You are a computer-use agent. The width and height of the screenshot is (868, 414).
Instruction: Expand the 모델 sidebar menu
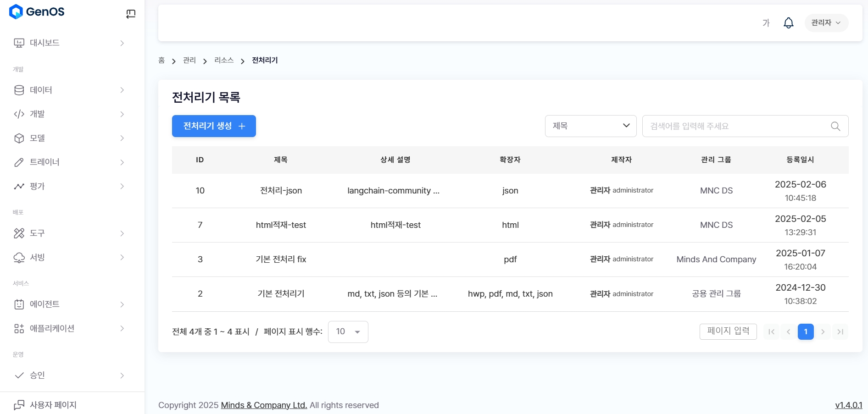click(69, 138)
